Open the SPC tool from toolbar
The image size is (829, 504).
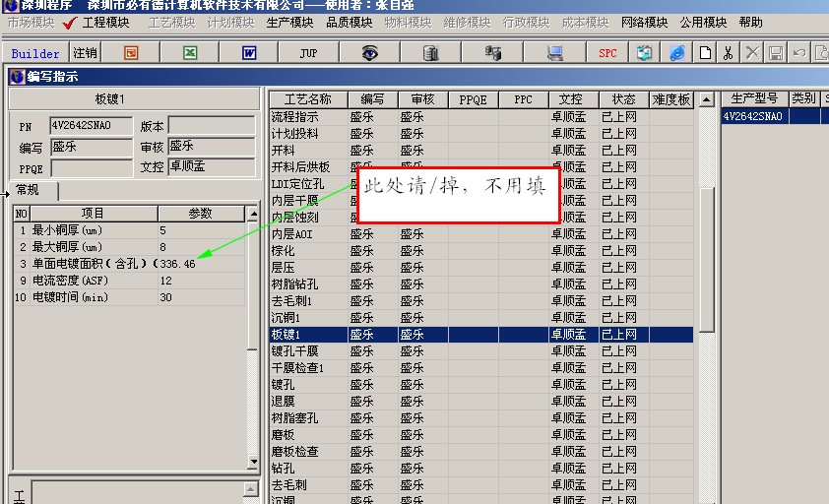pyautogui.click(x=607, y=53)
